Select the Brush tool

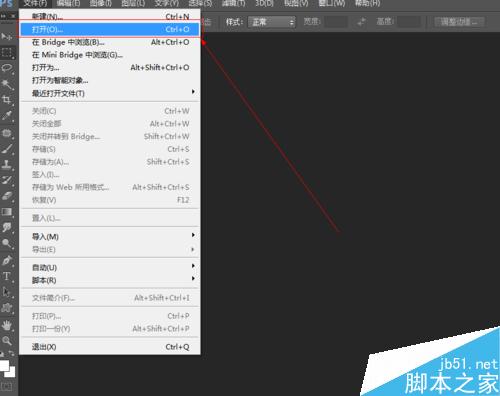tap(6, 149)
